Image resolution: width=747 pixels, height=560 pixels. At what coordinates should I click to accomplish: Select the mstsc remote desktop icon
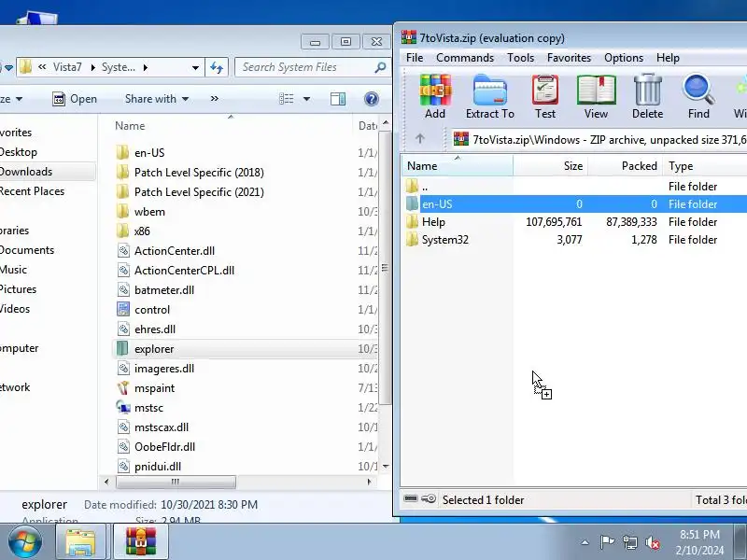click(x=123, y=408)
